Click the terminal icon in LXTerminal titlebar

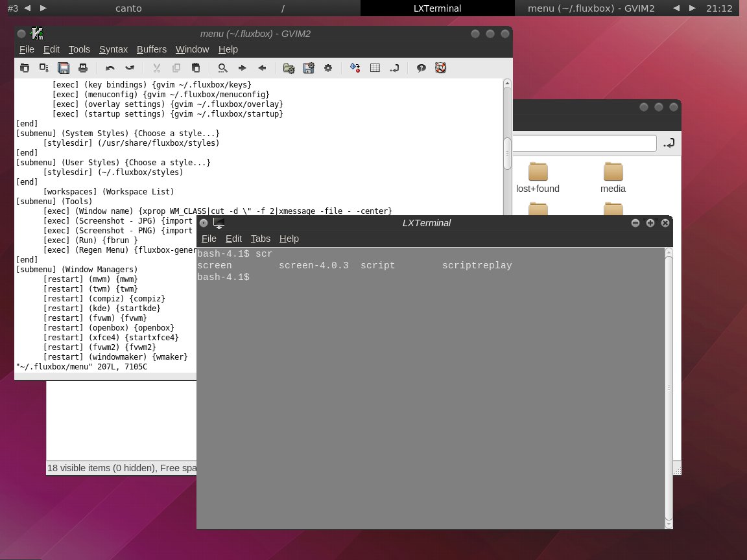[x=219, y=223]
